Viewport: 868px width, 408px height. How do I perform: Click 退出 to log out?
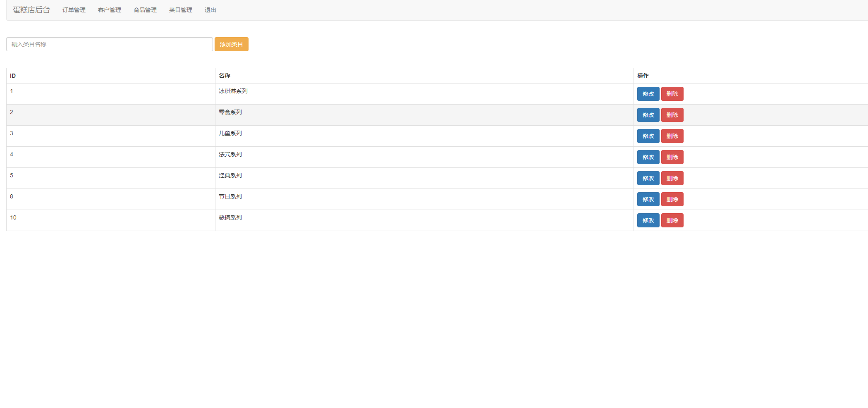210,10
